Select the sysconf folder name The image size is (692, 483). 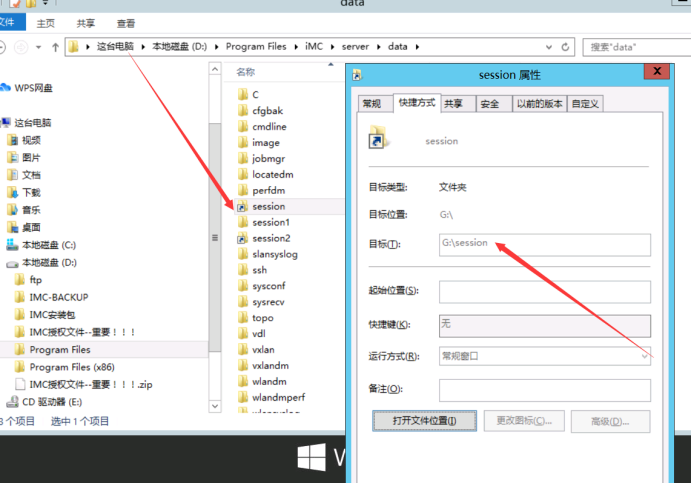coord(269,286)
